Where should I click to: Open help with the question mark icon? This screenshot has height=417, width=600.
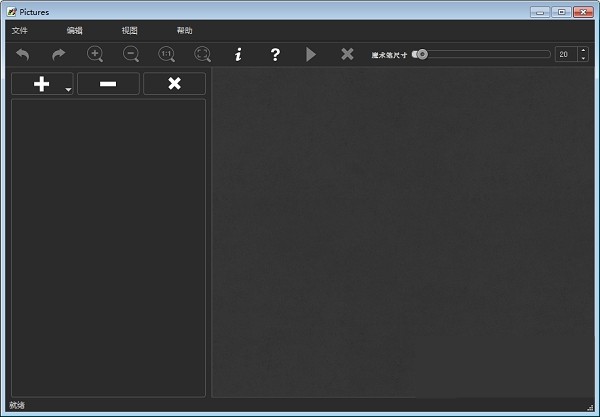(275, 55)
